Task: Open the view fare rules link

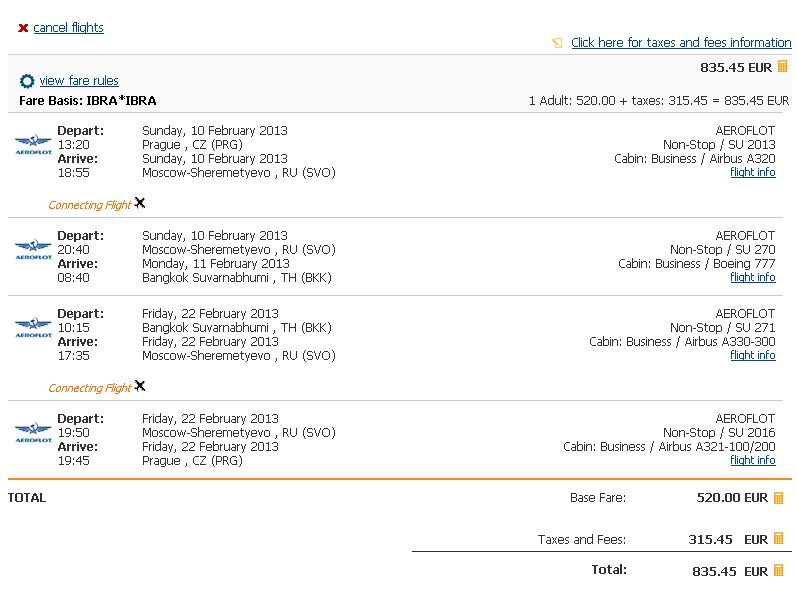Action: click(79, 81)
